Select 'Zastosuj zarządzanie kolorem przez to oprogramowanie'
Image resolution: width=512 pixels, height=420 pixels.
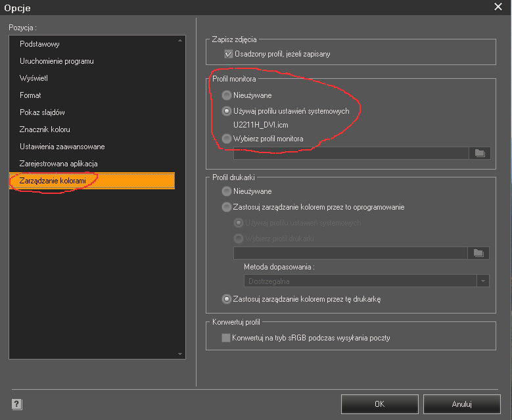227,207
